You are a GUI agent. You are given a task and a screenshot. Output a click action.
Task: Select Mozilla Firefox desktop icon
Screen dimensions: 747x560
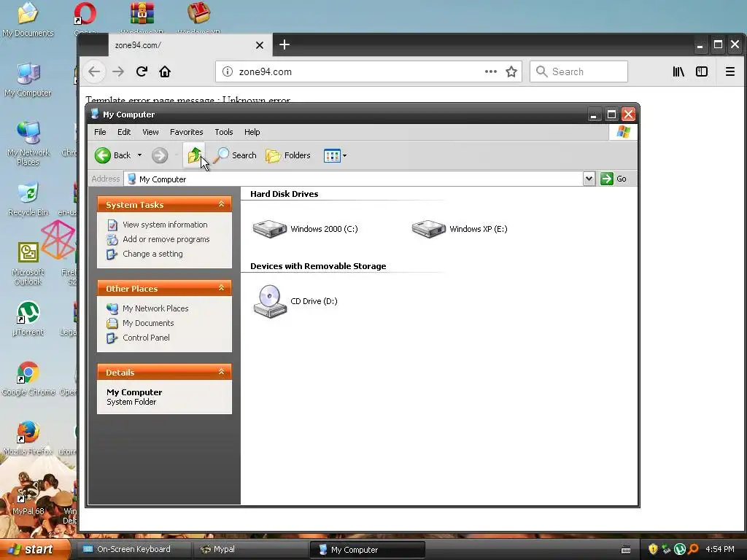28,438
